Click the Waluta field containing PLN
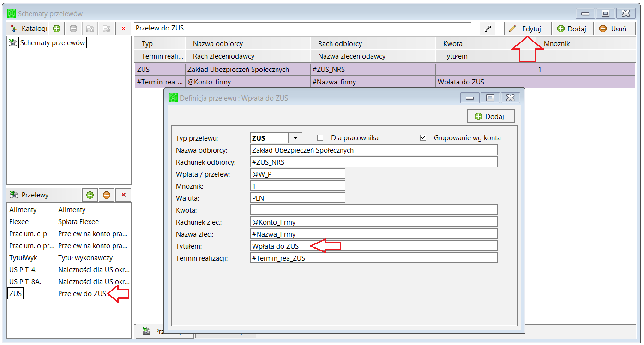 [x=297, y=198]
